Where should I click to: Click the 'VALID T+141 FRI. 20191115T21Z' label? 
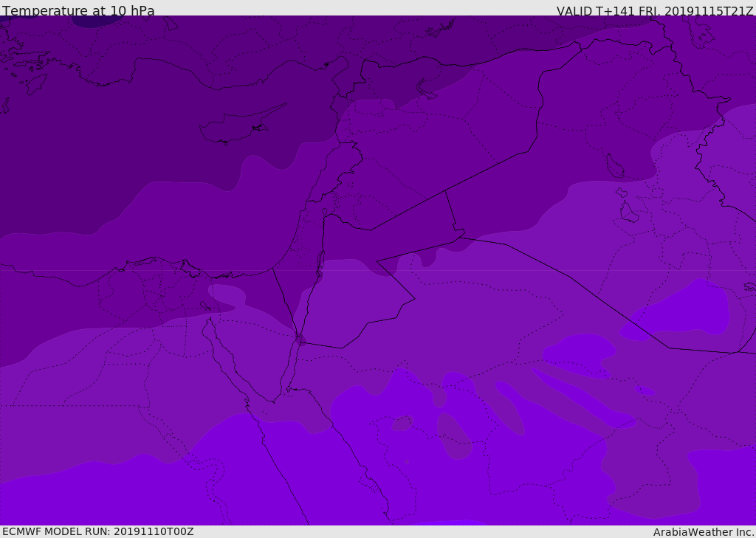pyautogui.click(x=655, y=11)
